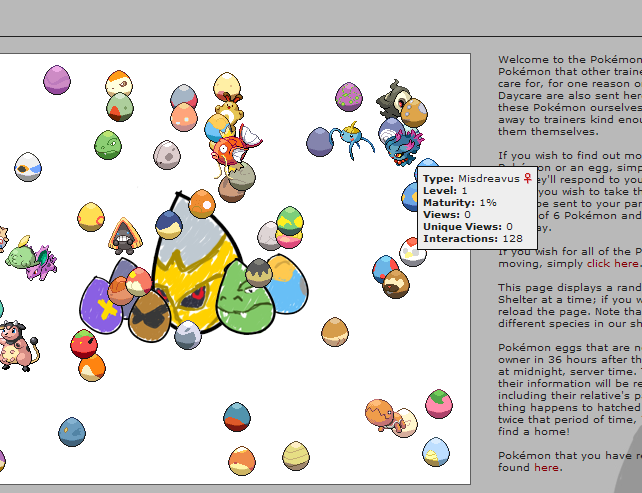Click the green egg with red patch
The height and width of the screenshot is (493, 642).
(120, 107)
